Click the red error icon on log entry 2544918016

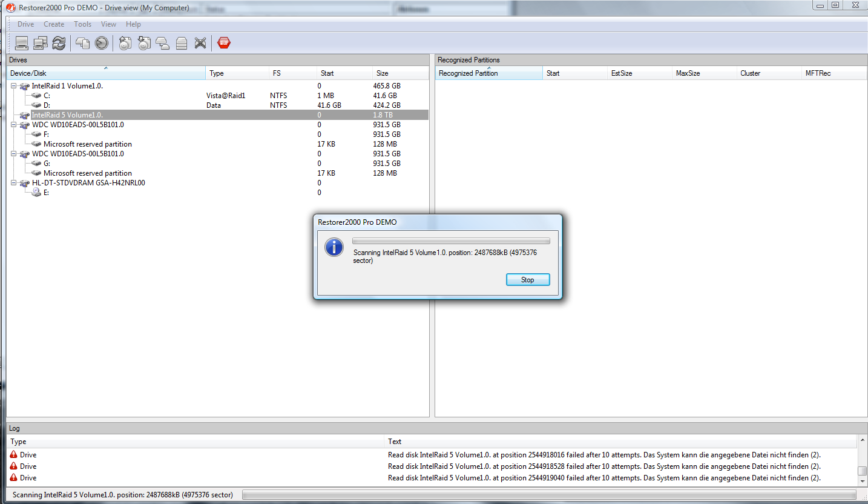pyautogui.click(x=14, y=455)
